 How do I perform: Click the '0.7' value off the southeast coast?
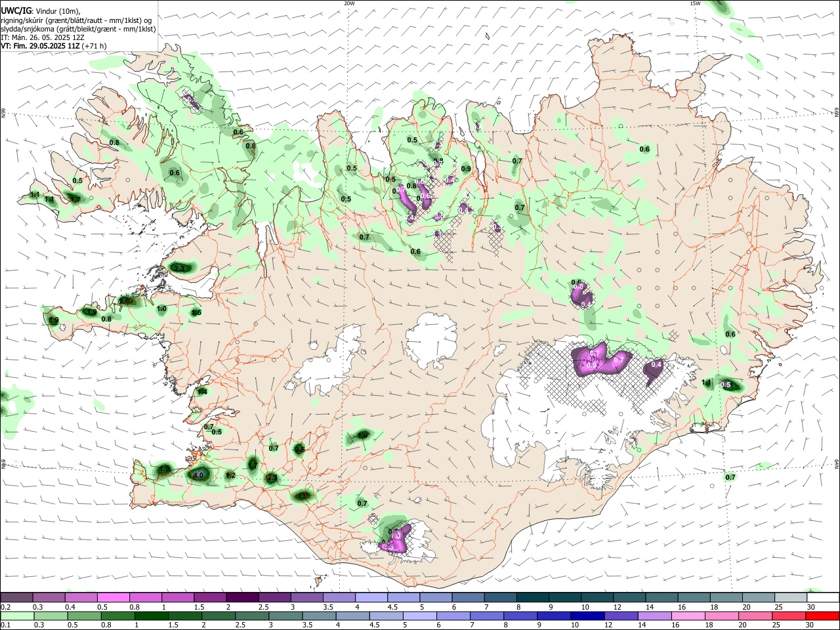coord(730,477)
